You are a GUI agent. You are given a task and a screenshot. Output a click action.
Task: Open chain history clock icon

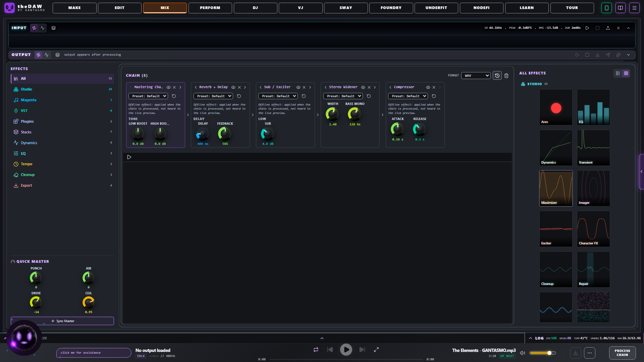pos(497,76)
